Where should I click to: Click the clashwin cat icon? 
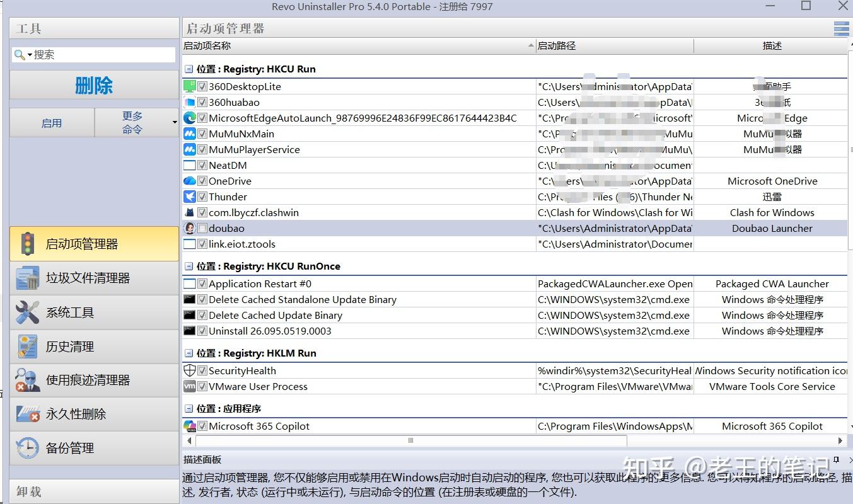point(189,212)
